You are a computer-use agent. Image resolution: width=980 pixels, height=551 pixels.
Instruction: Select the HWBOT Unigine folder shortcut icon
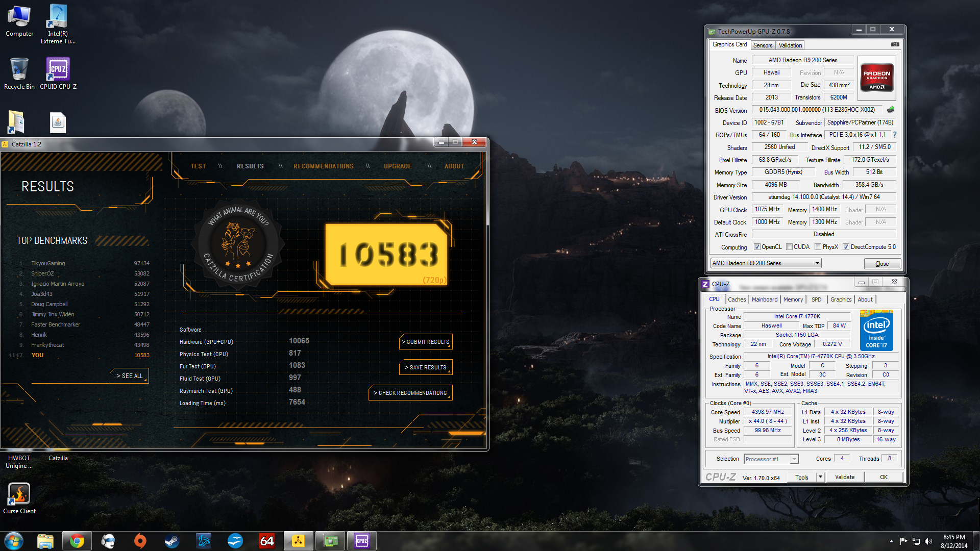tap(16, 122)
